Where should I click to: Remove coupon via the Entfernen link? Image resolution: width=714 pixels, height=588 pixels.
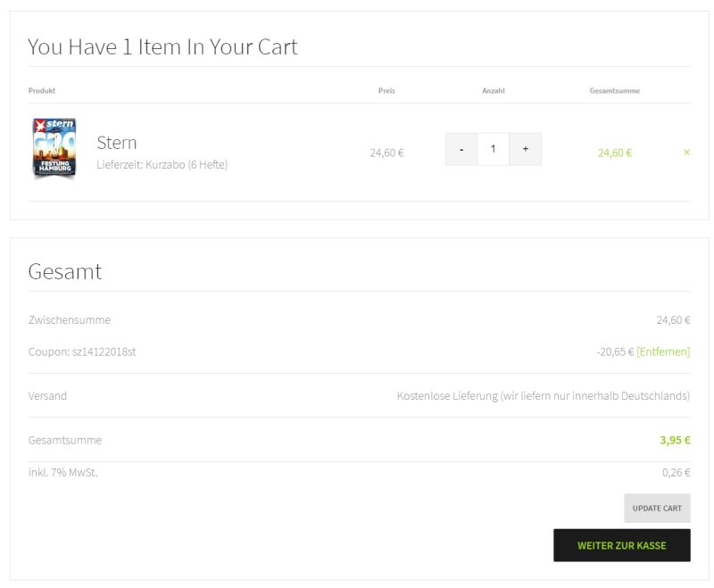[x=663, y=352]
